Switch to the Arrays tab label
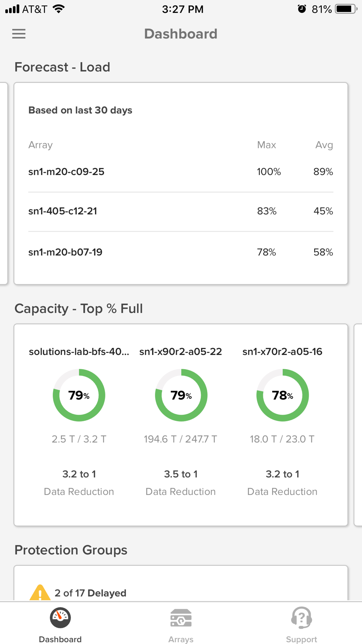The image size is (362, 644). click(x=181, y=639)
